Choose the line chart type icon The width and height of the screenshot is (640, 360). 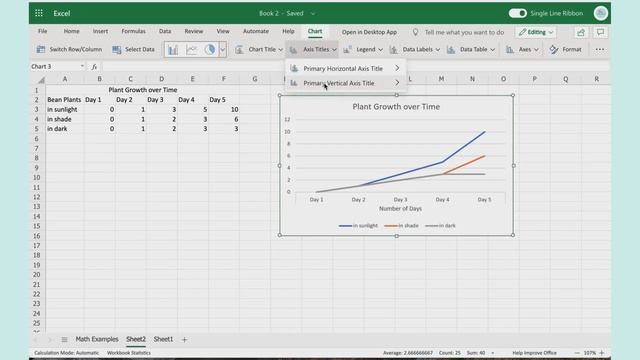click(x=191, y=49)
